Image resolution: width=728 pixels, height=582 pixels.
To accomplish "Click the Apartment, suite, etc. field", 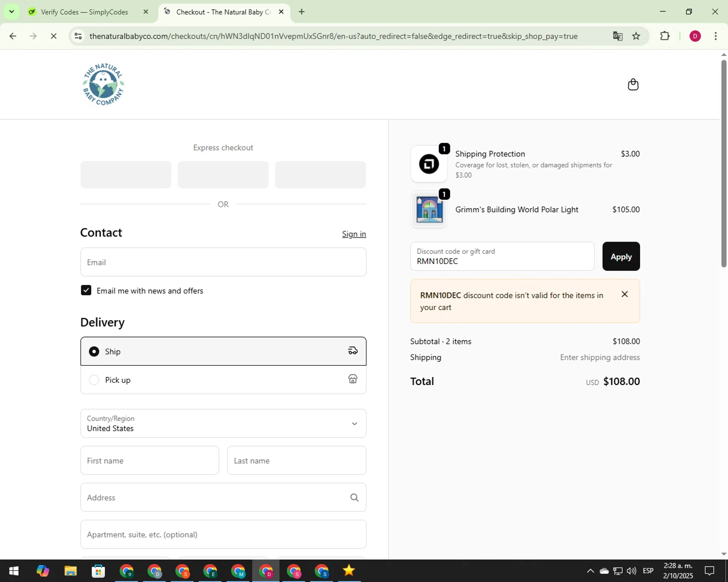I will (223, 534).
